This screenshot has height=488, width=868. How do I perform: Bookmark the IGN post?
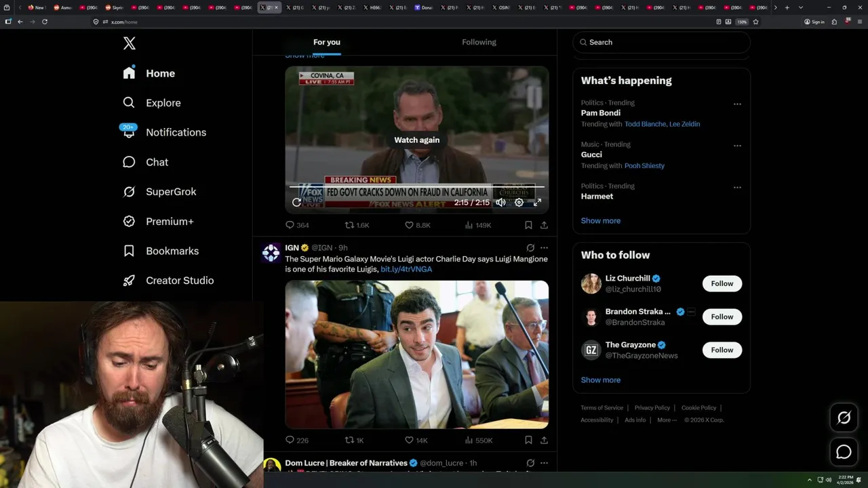[528, 440]
